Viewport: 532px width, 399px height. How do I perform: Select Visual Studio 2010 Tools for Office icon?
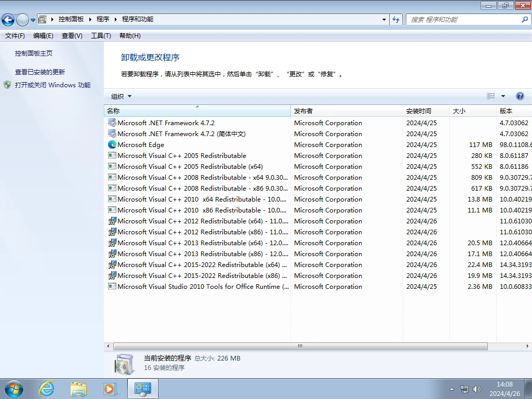click(x=112, y=286)
